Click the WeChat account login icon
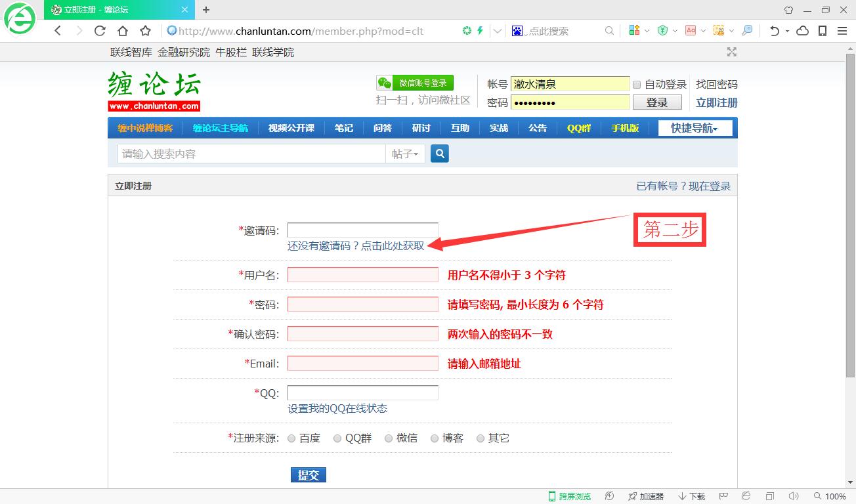Viewport: 856px width, 504px height. pyautogui.click(x=415, y=83)
